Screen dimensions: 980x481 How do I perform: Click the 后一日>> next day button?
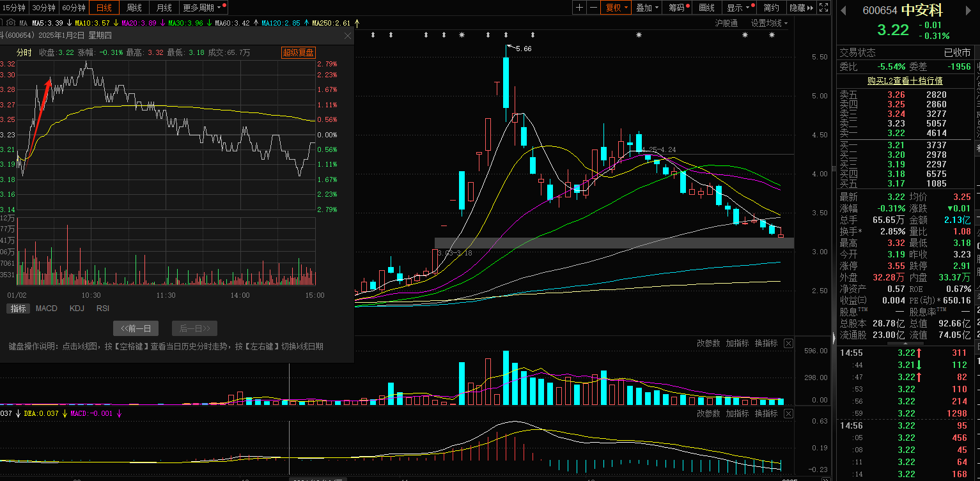coord(194,328)
